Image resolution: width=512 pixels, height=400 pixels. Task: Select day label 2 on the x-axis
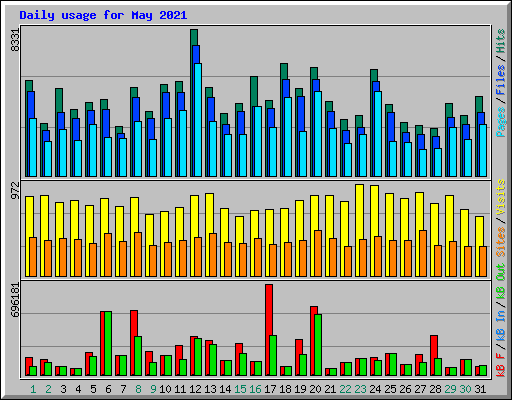48,389
